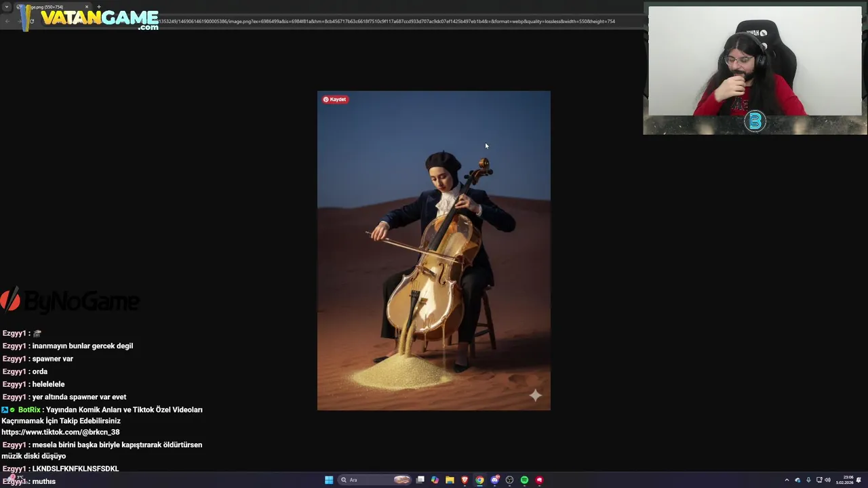
Task: Open Brave browser from the taskbar
Action: 465,480
